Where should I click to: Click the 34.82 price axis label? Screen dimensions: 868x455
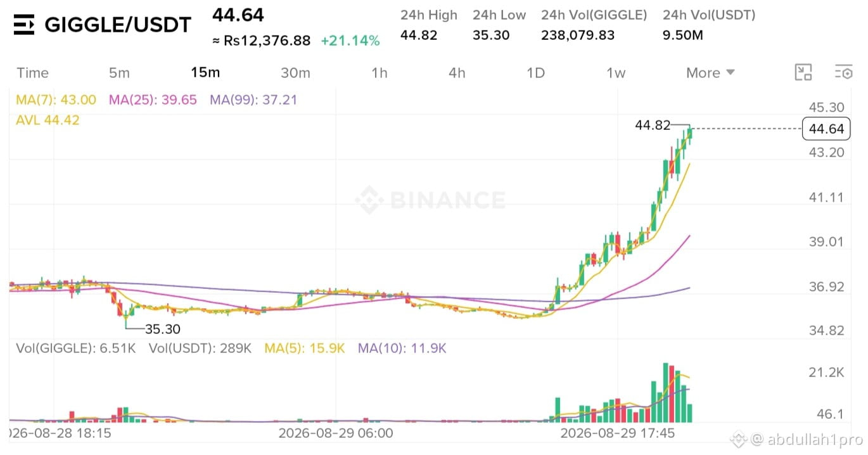click(x=827, y=330)
